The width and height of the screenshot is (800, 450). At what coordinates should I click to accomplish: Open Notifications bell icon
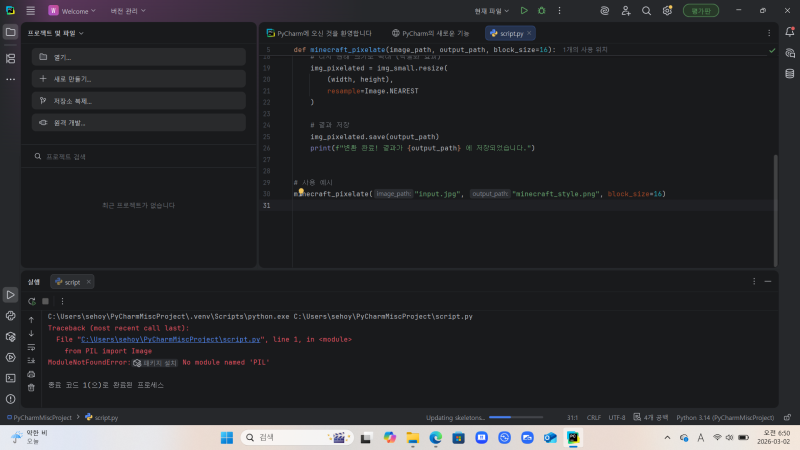coord(790,32)
